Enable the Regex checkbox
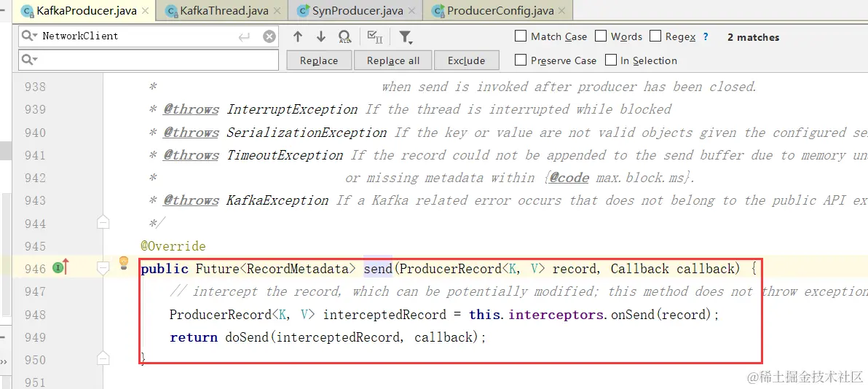 pyautogui.click(x=655, y=36)
